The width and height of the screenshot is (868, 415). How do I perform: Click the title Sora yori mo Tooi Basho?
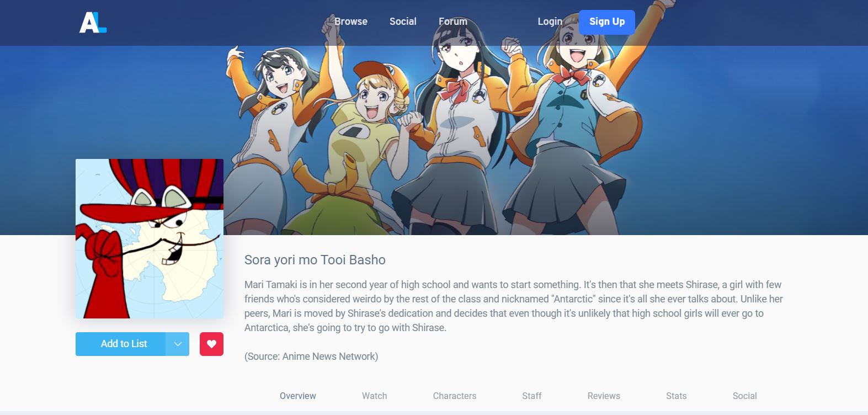315,260
